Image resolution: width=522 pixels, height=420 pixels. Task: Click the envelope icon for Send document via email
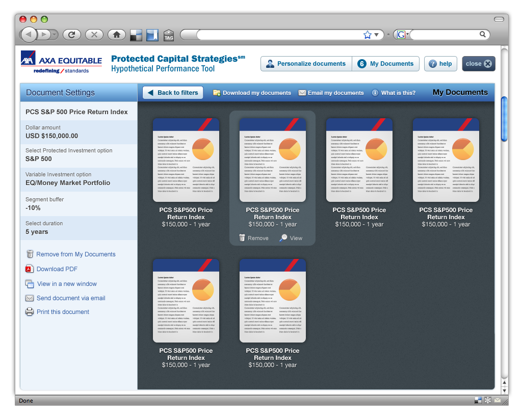click(30, 298)
